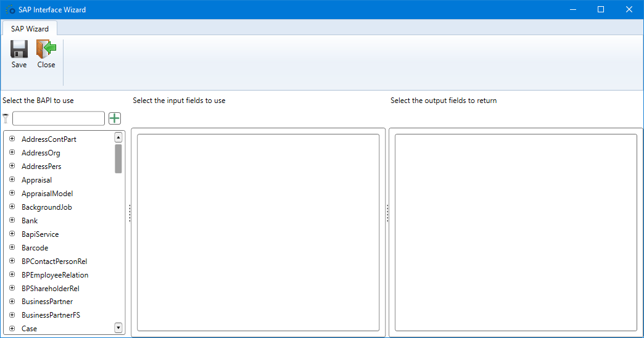Click the green plus add button
Screen dimensions: 644x338
pos(115,118)
